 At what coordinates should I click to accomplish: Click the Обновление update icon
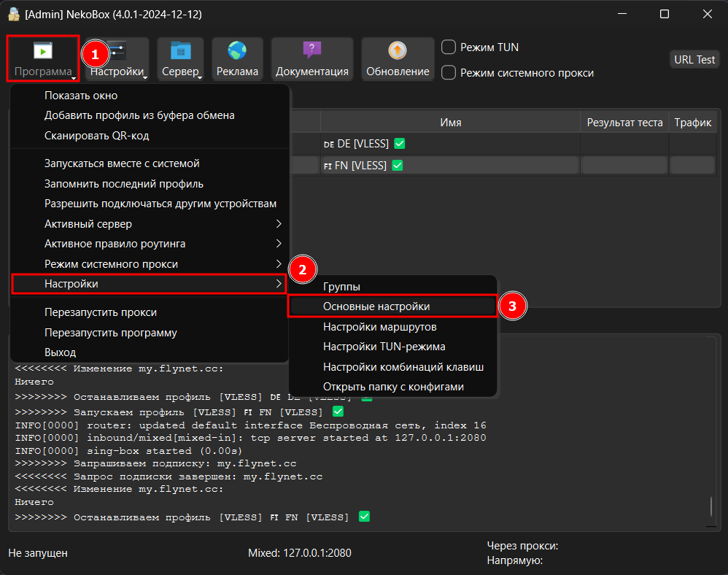[398, 51]
